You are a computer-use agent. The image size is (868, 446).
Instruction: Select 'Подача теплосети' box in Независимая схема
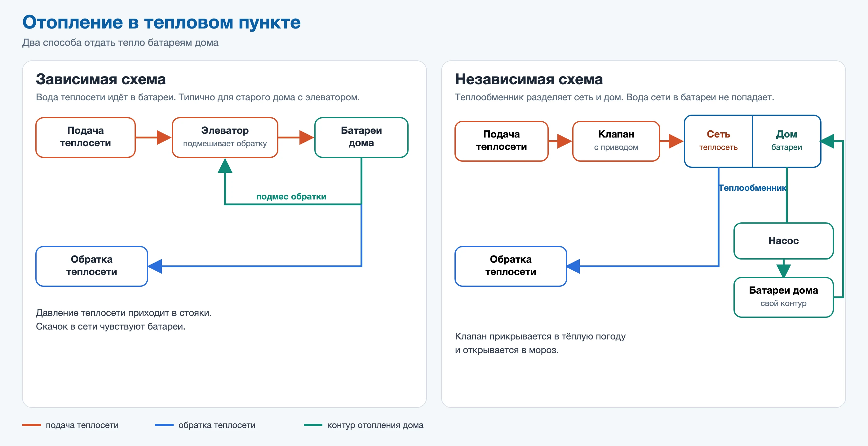click(x=501, y=141)
